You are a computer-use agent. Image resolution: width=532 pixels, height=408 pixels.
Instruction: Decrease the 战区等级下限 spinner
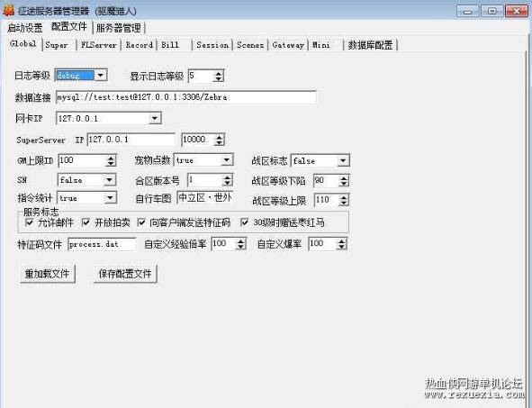pos(344,184)
